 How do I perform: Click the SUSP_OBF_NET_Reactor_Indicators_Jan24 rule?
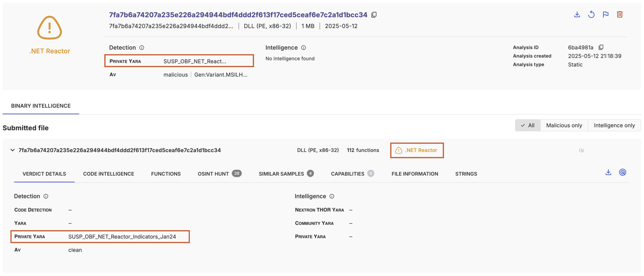pos(122,236)
